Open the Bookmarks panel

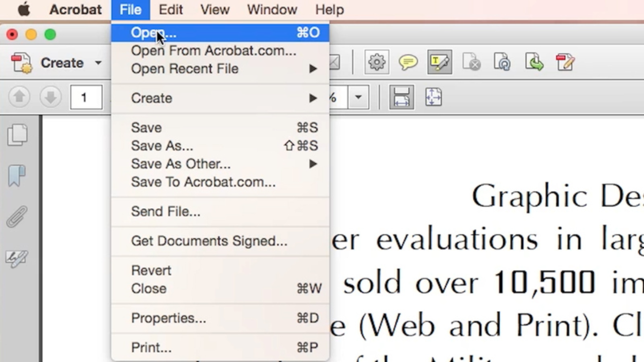[x=17, y=176]
